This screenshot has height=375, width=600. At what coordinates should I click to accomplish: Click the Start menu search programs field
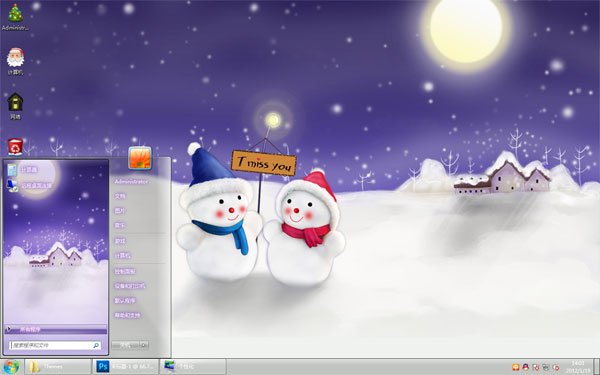tap(55, 345)
